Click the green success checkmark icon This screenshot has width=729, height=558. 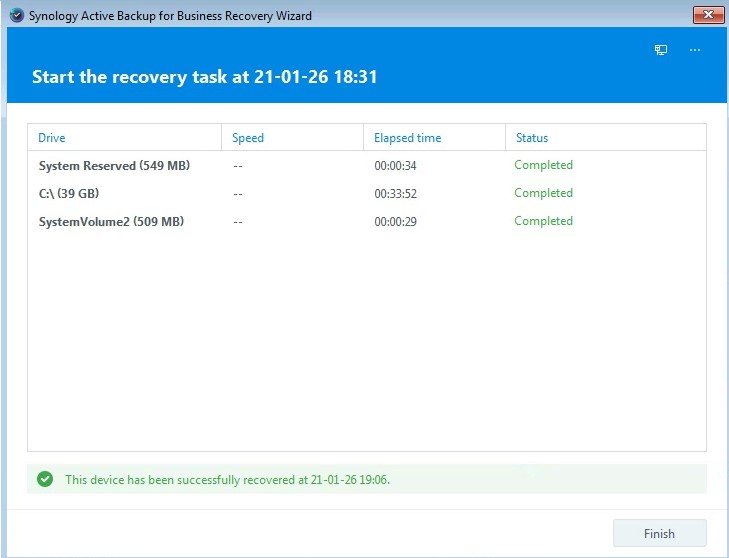point(45,479)
